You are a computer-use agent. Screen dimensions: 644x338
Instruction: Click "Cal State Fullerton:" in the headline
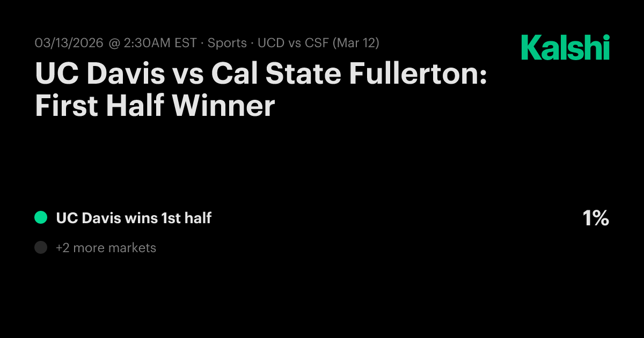(x=348, y=74)
